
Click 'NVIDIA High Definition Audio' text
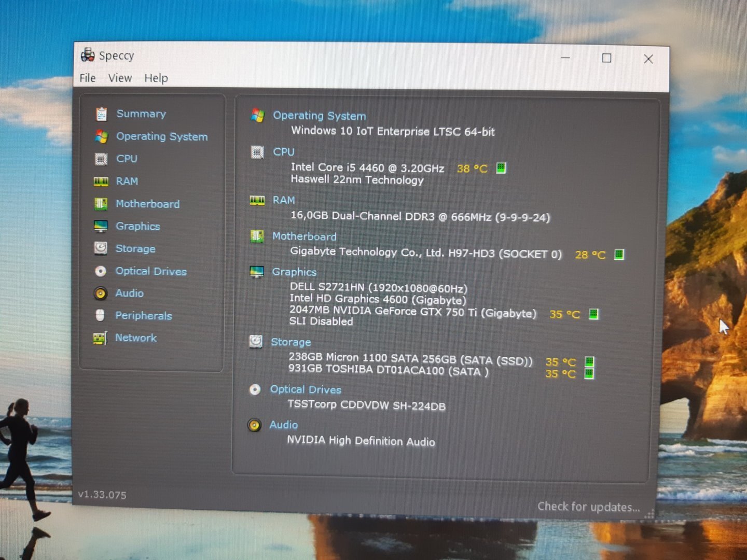(361, 441)
